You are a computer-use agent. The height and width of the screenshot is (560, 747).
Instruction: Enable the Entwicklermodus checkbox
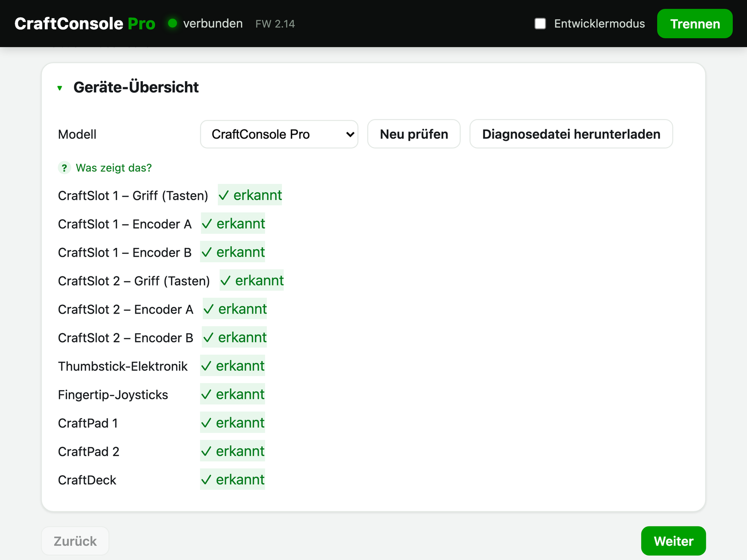click(x=540, y=24)
